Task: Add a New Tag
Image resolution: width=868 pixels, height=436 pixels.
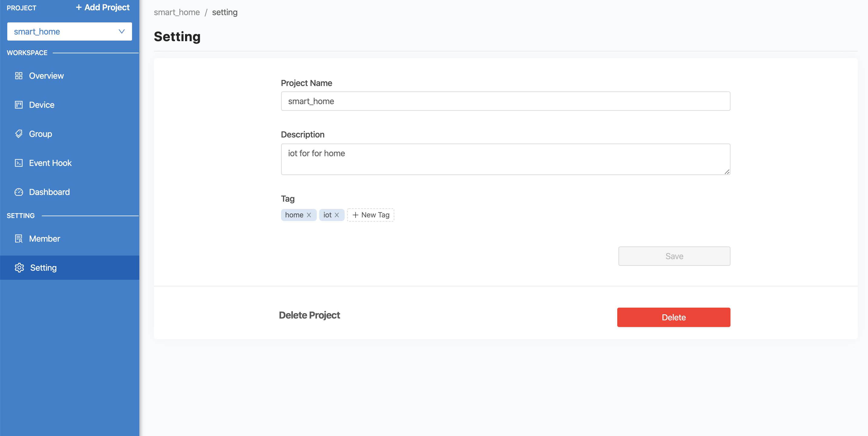Action: [x=371, y=215]
